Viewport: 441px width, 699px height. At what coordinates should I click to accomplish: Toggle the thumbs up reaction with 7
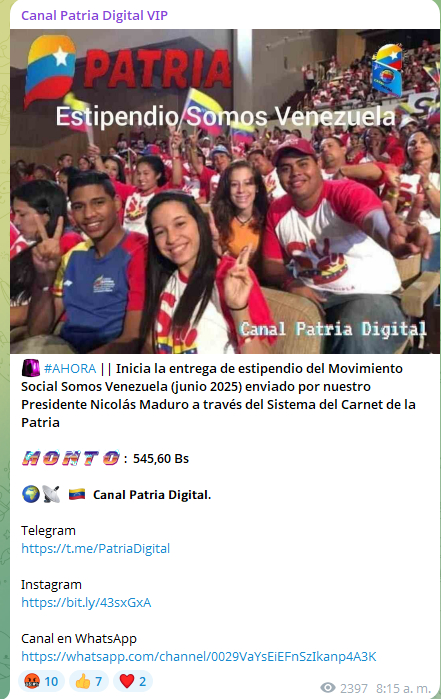click(x=89, y=681)
